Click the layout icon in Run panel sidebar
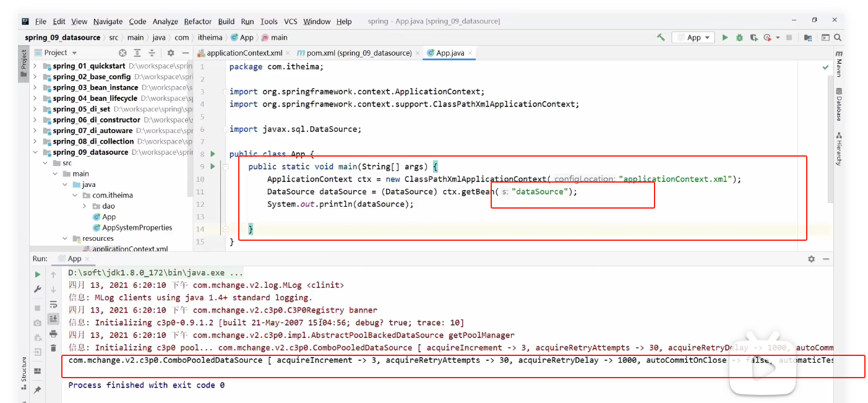Screen dimensions: 868x403 pyautogui.click(x=38, y=370)
